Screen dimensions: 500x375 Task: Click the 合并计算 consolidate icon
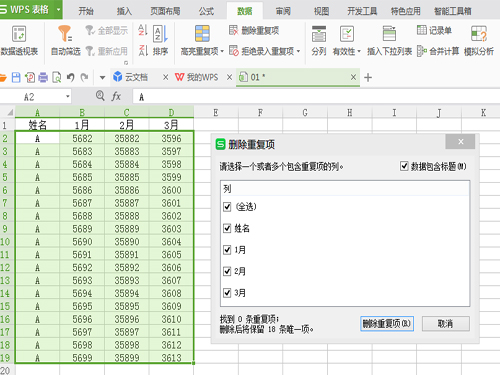coord(422,51)
